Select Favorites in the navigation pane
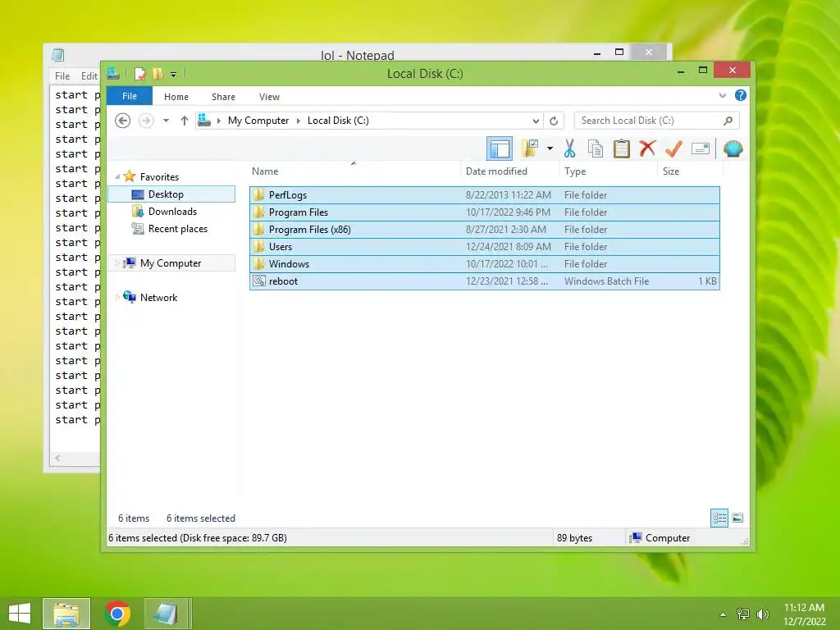This screenshot has width=840, height=630. point(159,177)
